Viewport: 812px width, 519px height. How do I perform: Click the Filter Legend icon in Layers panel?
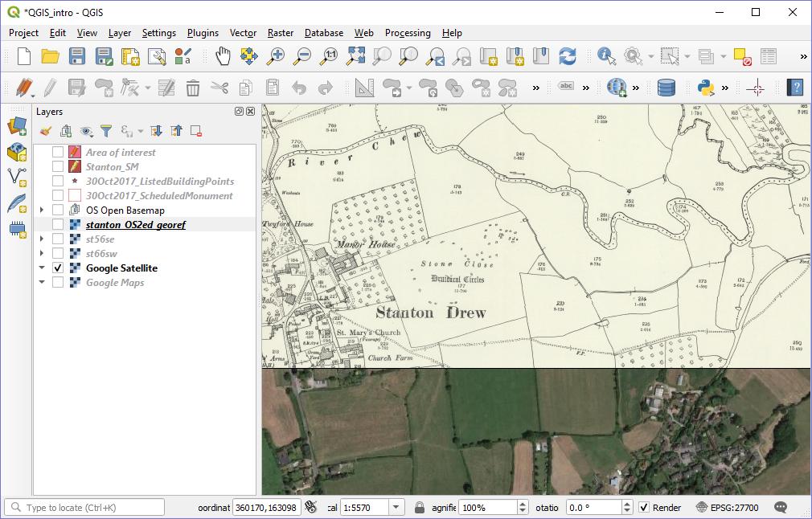(x=106, y=130)
